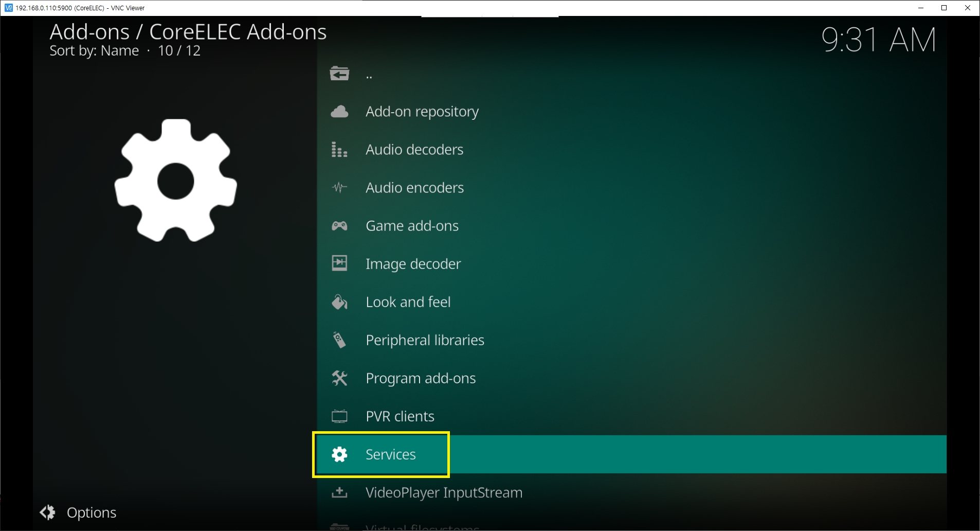
Task: Click the PVR clients TV icon
Action: [x=339, y=416]
